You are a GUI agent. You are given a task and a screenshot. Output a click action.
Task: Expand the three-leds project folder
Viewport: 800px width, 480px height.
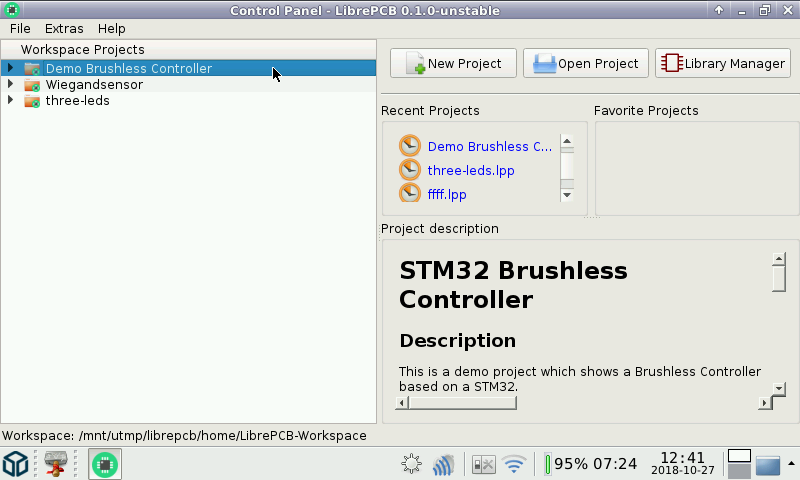point(10,101)
